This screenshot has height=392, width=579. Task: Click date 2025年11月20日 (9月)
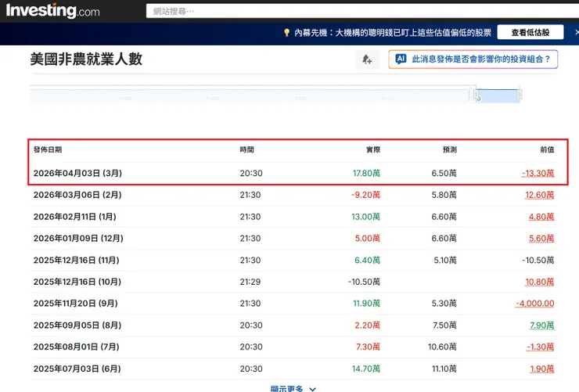76,304
